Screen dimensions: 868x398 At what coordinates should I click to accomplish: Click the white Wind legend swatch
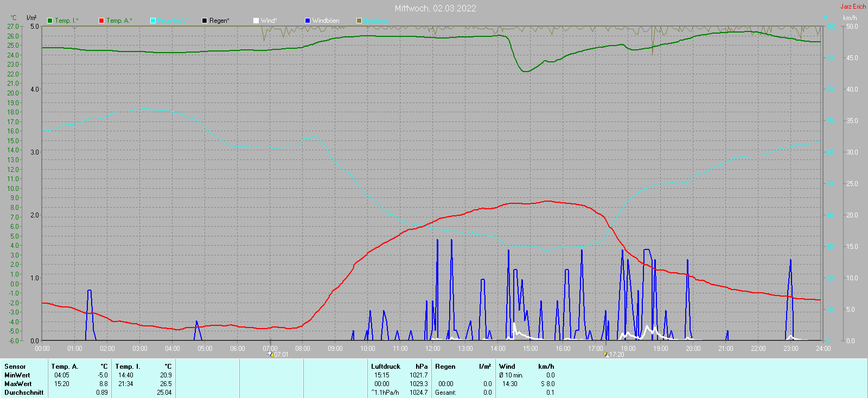(x=256, y=21)
